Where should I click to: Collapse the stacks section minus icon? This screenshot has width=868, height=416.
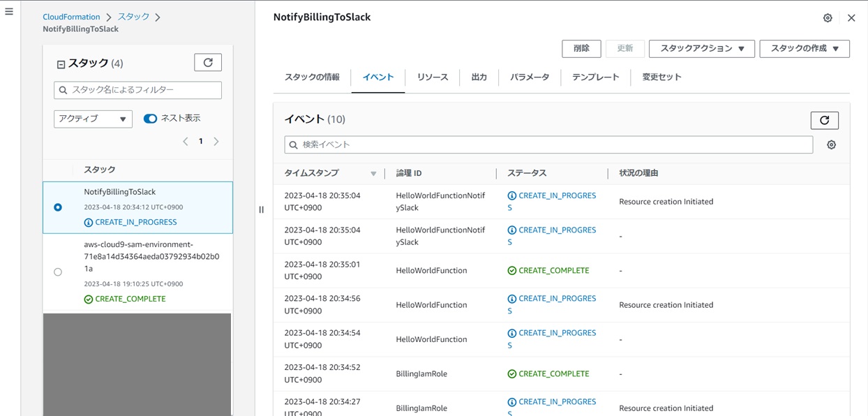click(61, 64)
